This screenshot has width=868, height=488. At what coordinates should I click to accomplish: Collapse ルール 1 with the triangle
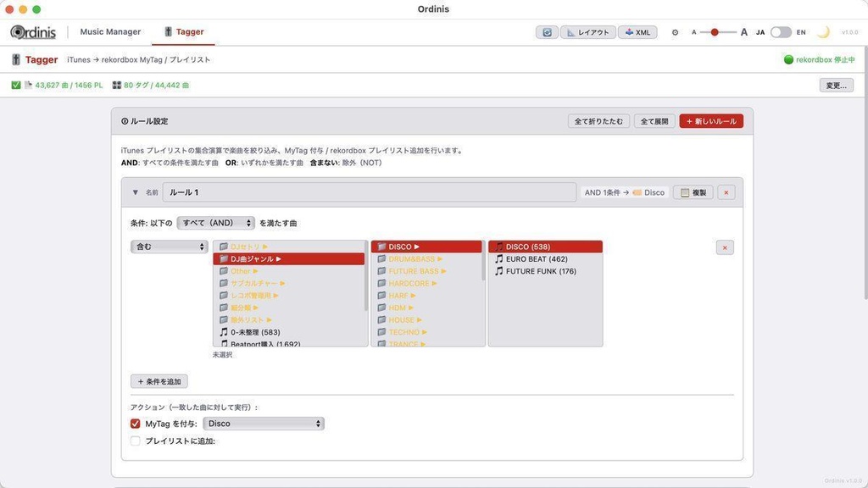click(x=135, y=192)
